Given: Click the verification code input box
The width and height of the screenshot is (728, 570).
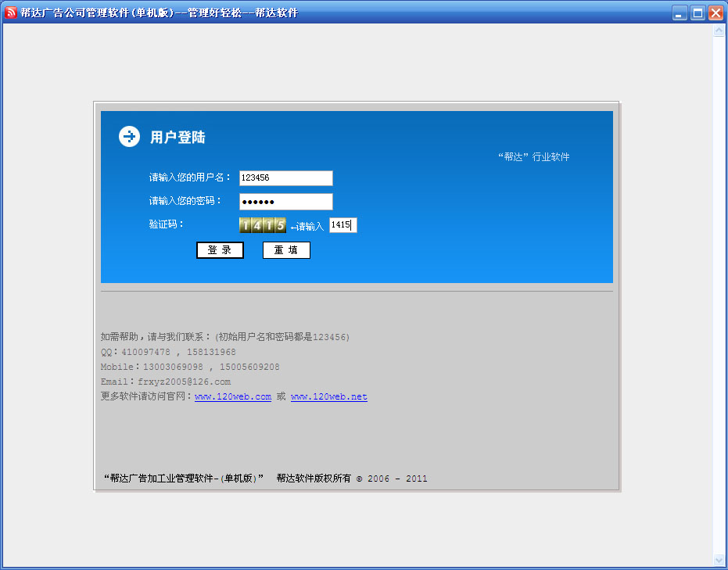Looking at the screenshot, I should click(342, 225).
